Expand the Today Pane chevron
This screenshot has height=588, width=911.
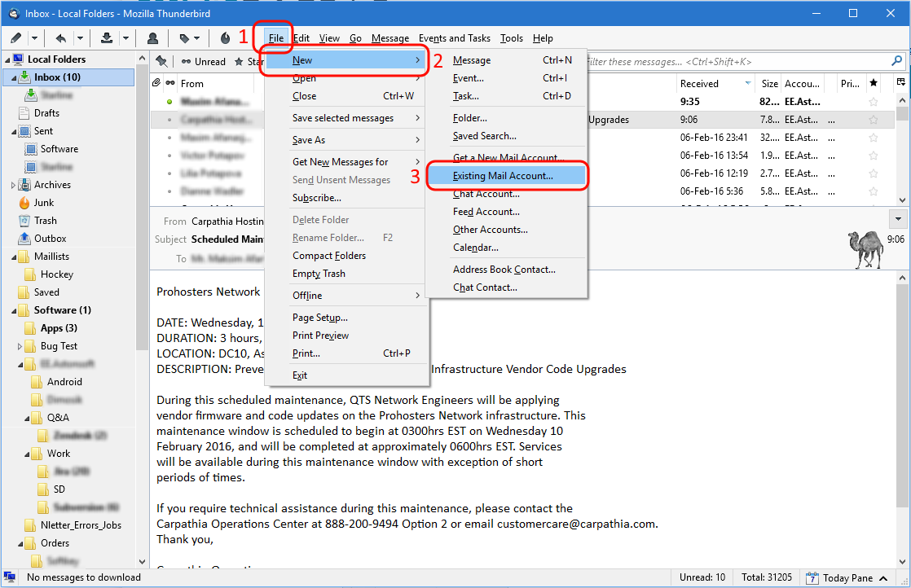[883, 578]
